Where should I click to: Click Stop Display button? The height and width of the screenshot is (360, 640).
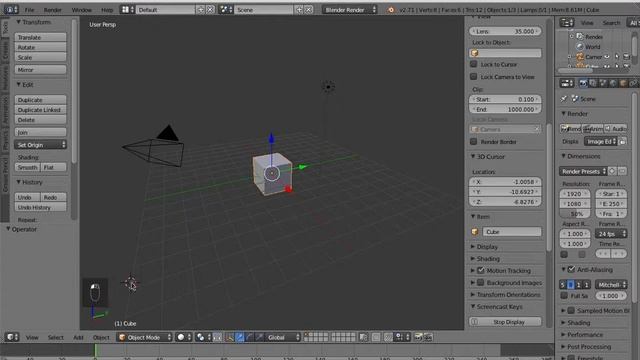[x=505, y=322]
